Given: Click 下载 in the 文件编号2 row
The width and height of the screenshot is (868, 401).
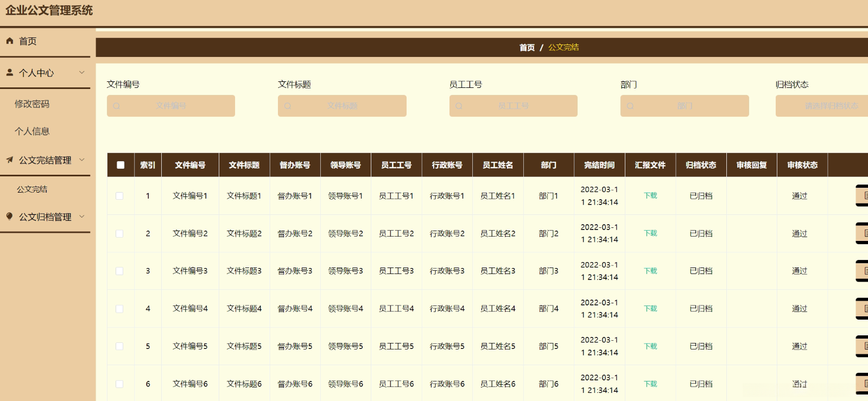Looking at the screenshot, I should point(650,233).
